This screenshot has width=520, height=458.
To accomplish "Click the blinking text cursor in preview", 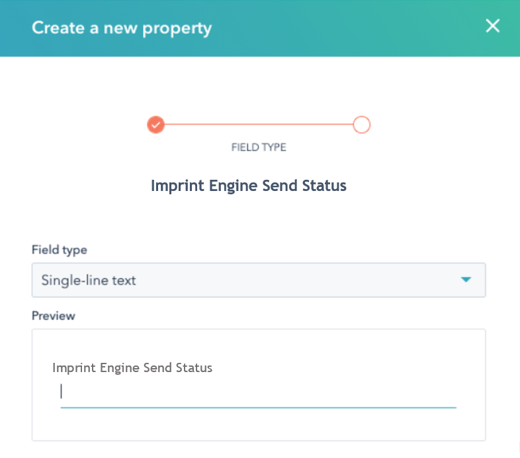I will [61, 391].
